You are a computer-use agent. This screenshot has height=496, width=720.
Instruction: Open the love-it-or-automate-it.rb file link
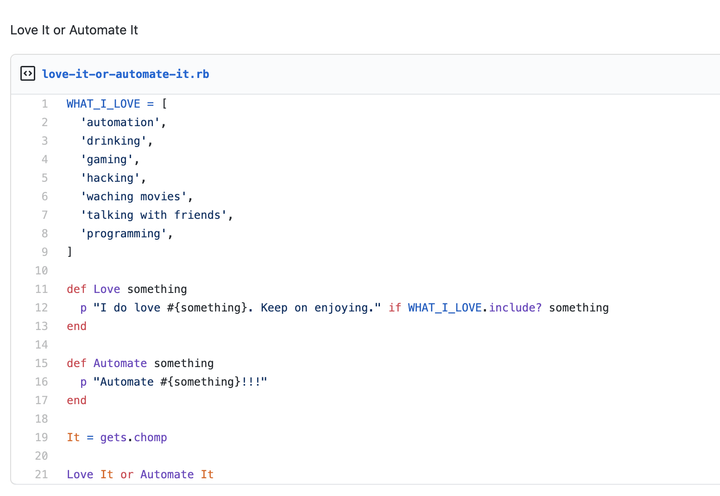pos(125,74)
